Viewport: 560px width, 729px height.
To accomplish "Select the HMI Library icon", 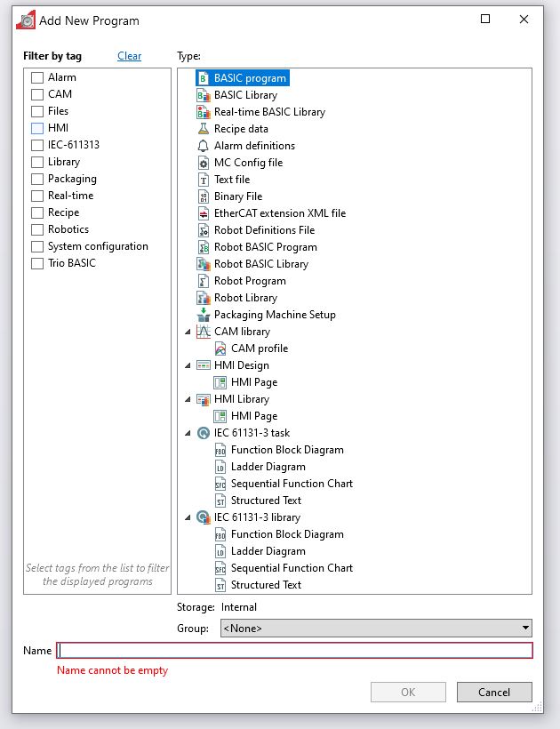I will coord(203,399).
